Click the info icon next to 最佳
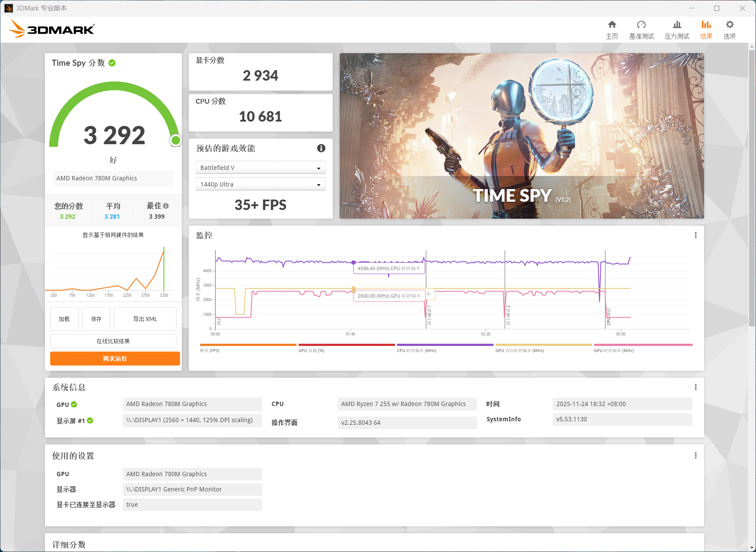 coord(166,206)
